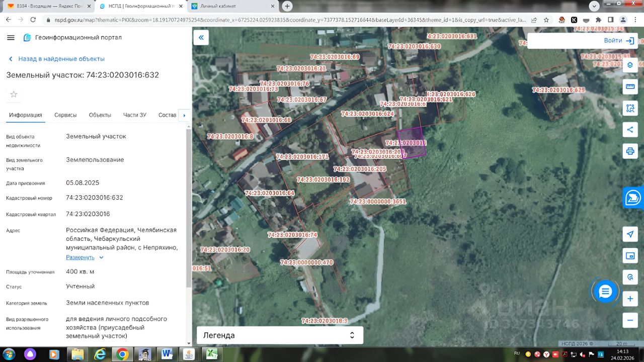Click parcel label 74:23:0203016:624 on map

pos(367,114)
